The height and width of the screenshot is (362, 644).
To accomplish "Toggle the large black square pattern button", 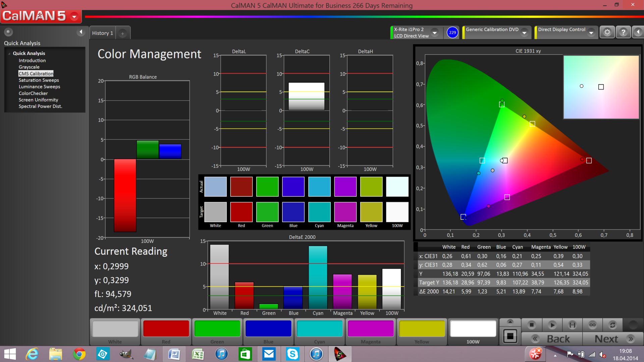I will 510,336.
